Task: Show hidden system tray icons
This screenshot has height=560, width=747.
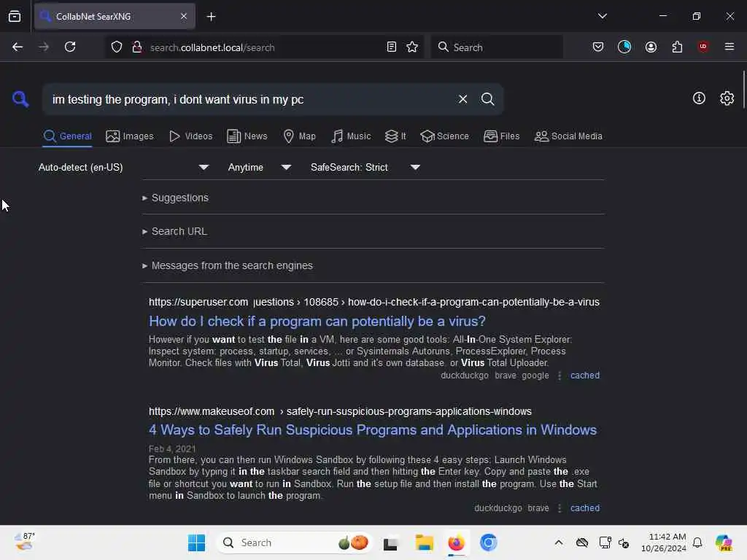Action: [x=558, y=542]
